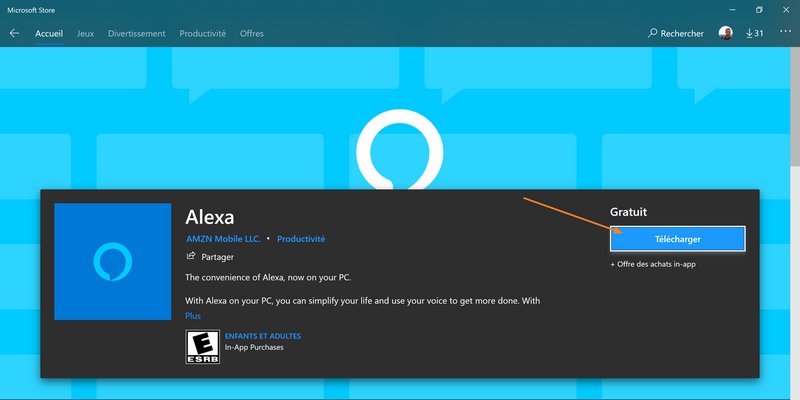
Task: Click the Alexa app tile image
Action: coord(113,262)
